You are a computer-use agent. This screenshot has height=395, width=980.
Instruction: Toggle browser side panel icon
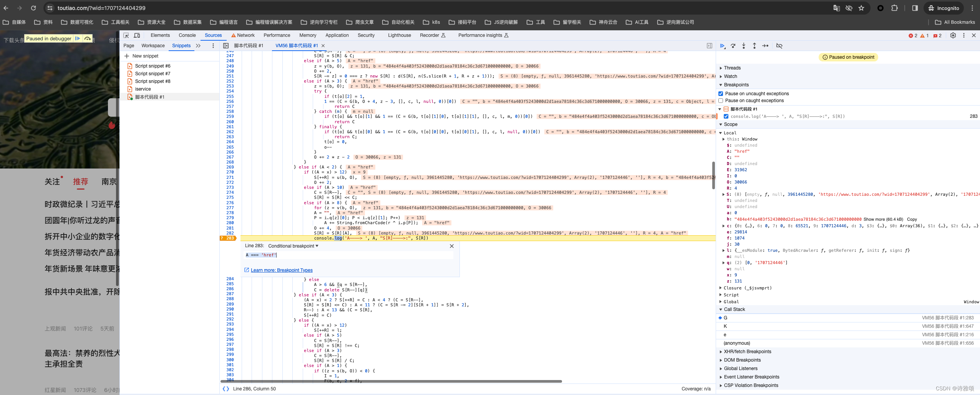(915, 8)
